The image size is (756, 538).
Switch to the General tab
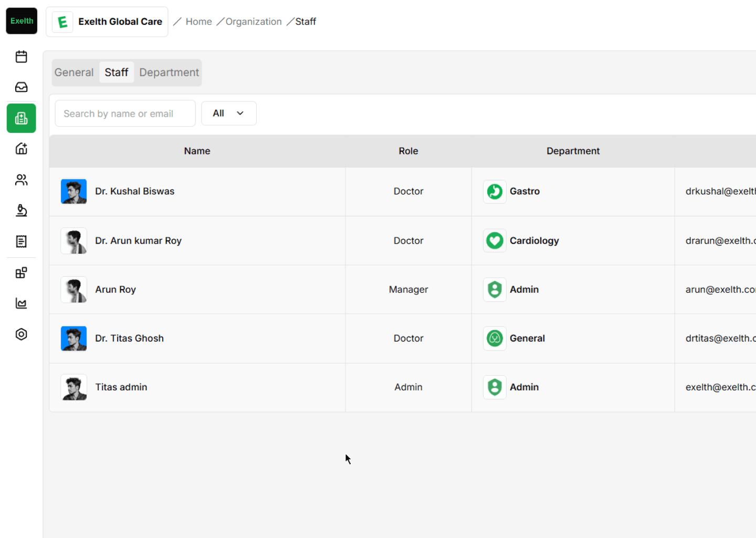pos(74,73)
